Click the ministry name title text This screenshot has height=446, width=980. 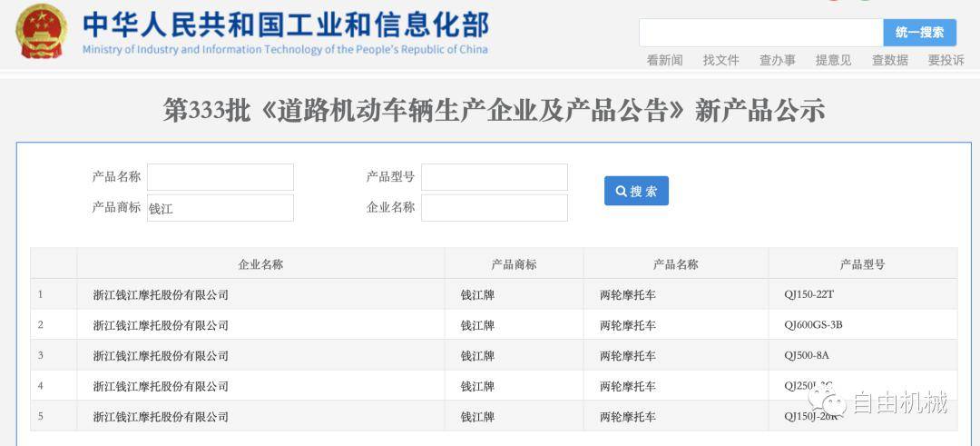point(285,25)
